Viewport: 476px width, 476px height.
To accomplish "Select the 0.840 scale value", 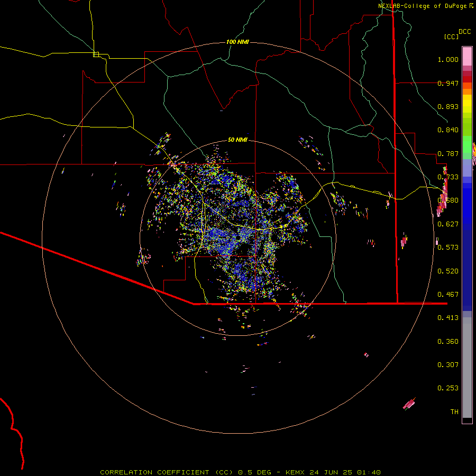I will click(x=448, y=130).
